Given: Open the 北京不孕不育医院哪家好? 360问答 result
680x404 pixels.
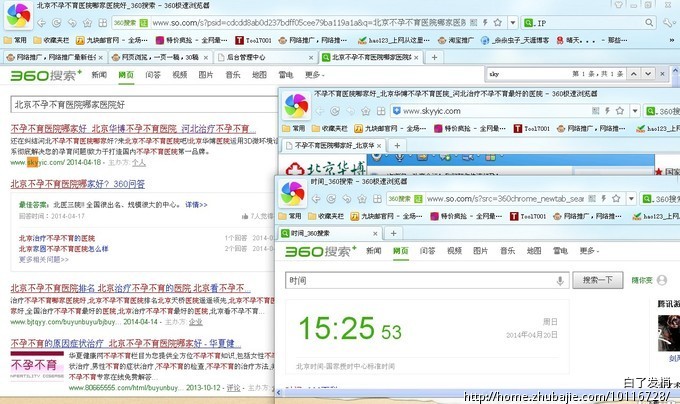Looking at the screenshot, I should pyautogui.click(x=78, y=184).
